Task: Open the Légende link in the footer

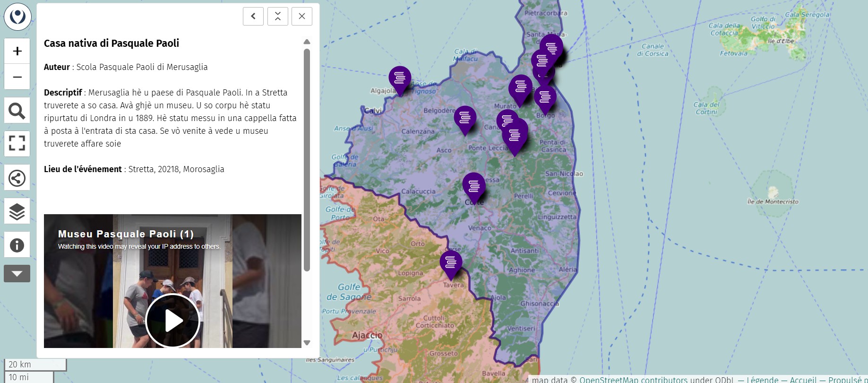Action: (x=762, y=379)
